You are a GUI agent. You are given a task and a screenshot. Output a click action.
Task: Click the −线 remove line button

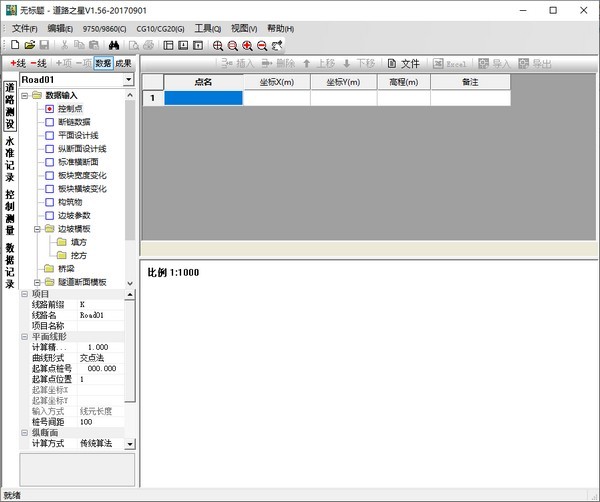[x=39, y=63]
